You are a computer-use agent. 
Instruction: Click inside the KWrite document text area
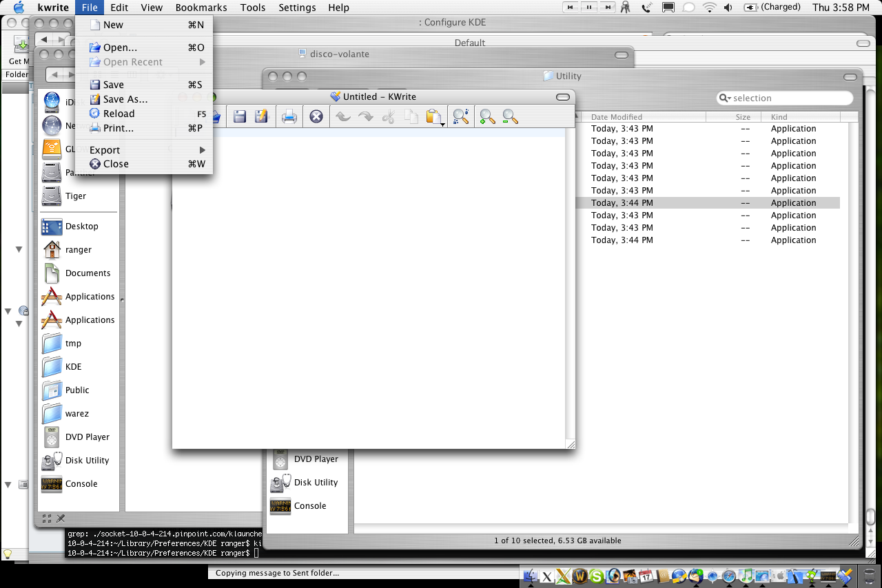[369, 289]
